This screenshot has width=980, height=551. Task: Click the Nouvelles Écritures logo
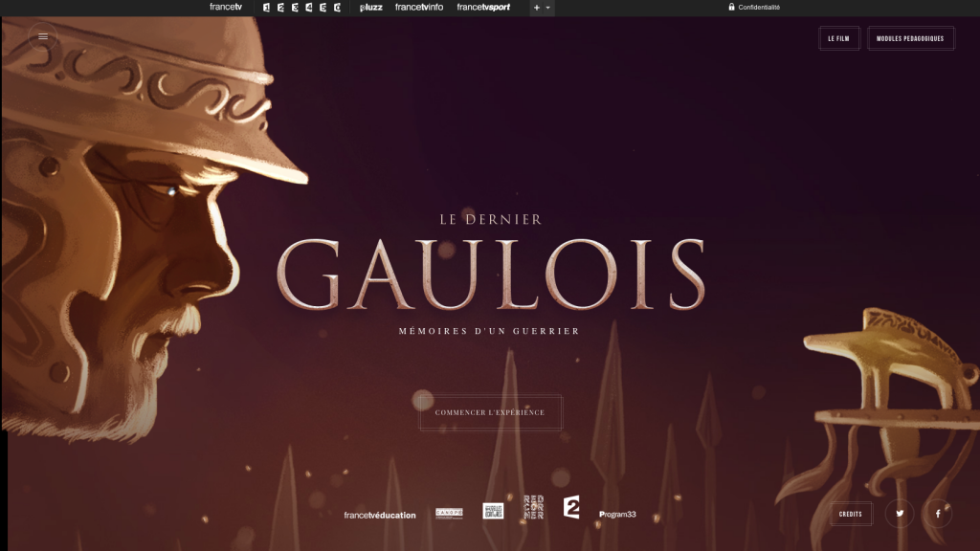tap(493, 511)
